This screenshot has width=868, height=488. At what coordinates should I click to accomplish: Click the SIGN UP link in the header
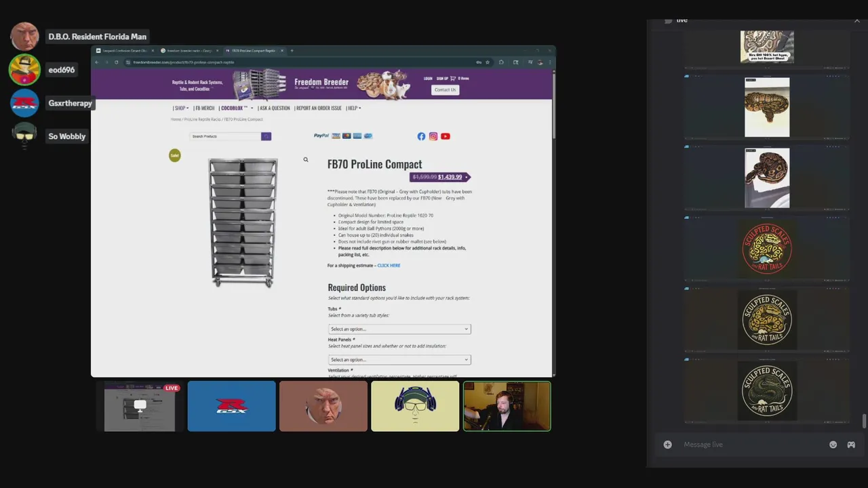[442, 79]
